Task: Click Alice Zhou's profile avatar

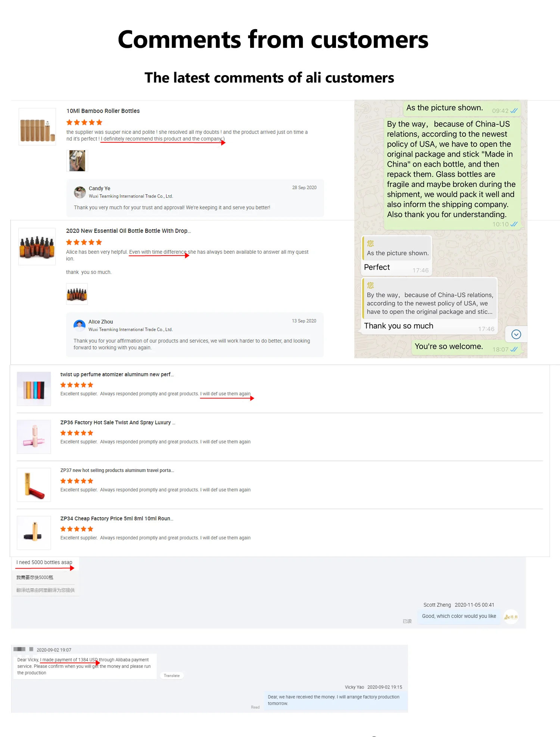Action: pos(80,326)
